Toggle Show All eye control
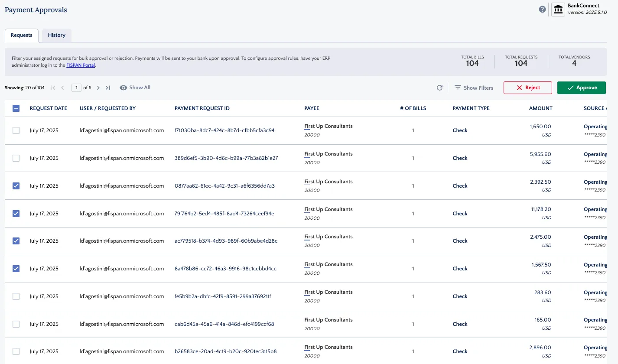Image resolution: width=618 pixels, height=364 pixels. pos(135,88)
